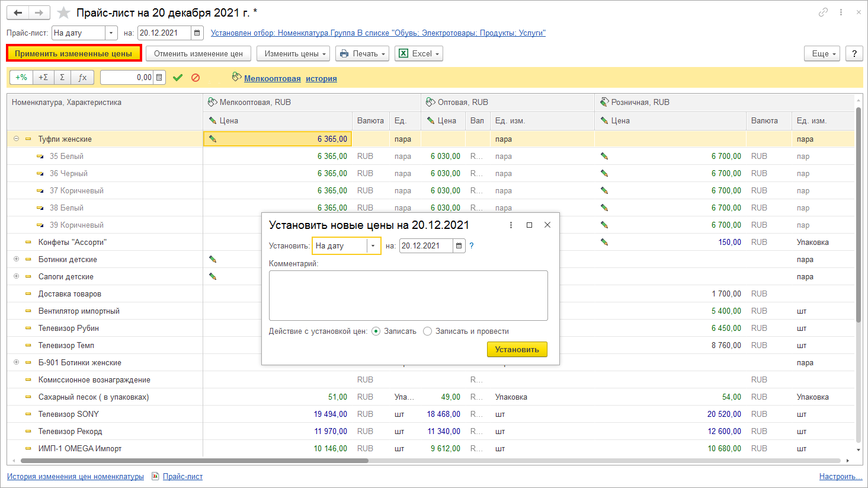
Task: Select the Сахарный песок ( в упаковках) row
Action: click(x=431, y=397)
